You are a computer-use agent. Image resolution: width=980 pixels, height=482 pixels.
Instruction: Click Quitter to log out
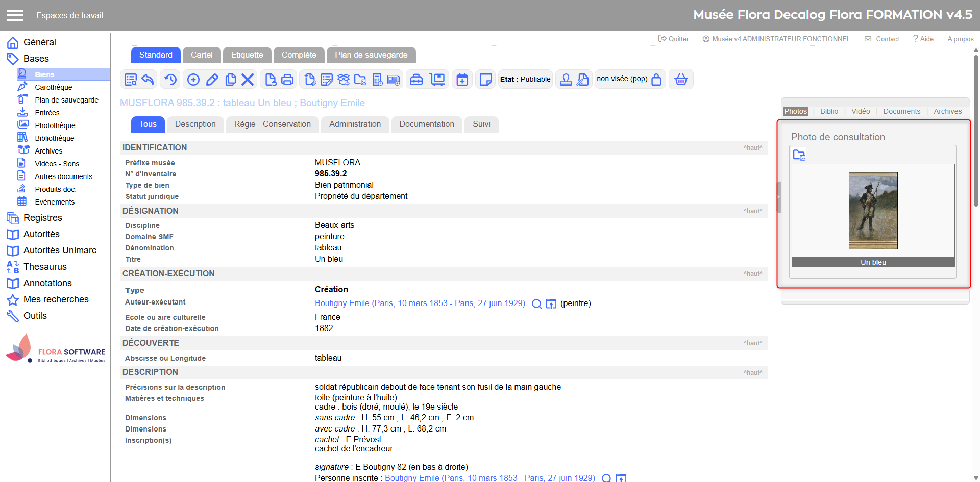click(673, 39)
